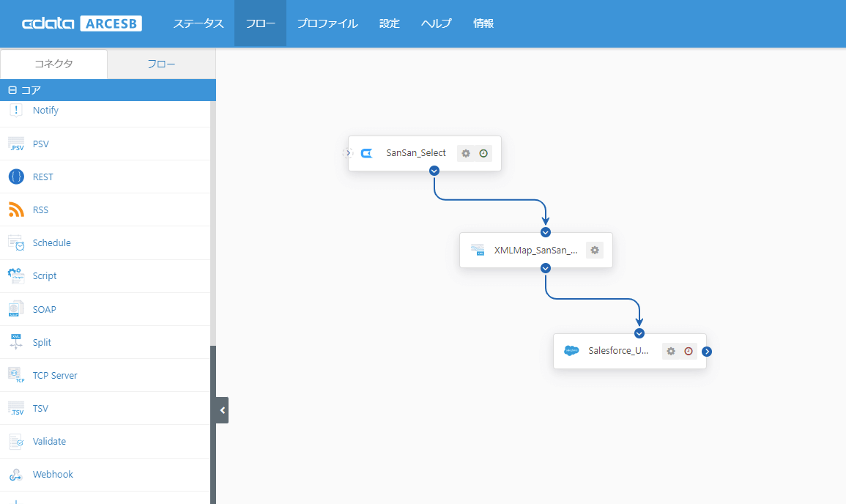
Task: Select the RSS feed connector icon
Action: (16, 210)
